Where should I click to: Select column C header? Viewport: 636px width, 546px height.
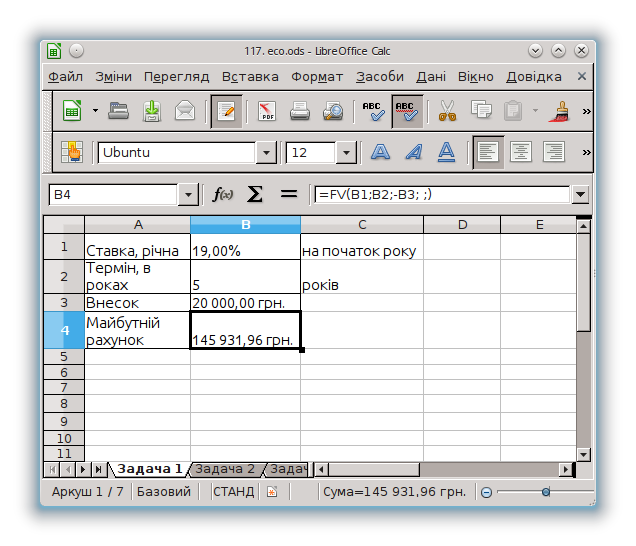coord(362,225)
